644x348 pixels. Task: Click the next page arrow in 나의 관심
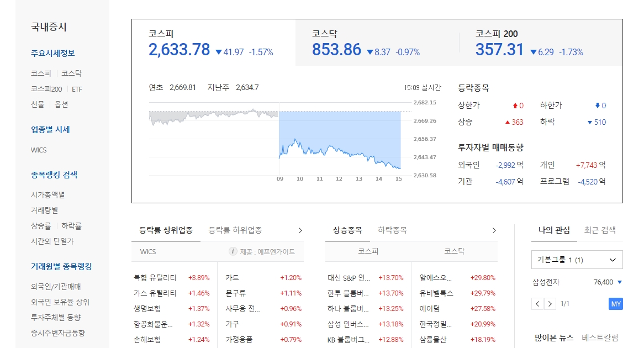550,303
